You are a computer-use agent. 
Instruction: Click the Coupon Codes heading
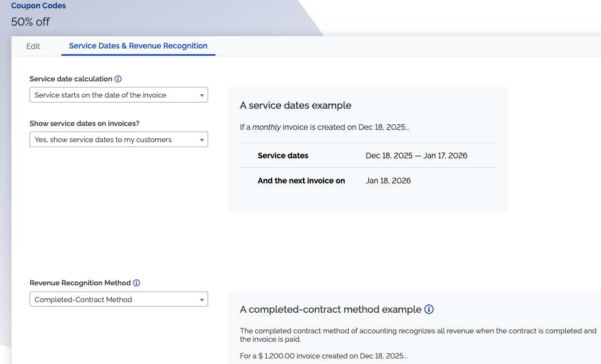click(39, 6)
